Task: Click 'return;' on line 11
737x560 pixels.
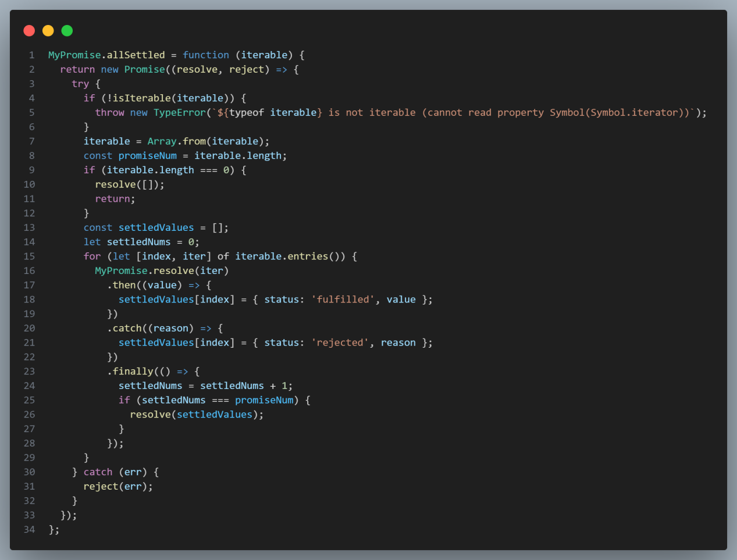Action: point(115,199)
